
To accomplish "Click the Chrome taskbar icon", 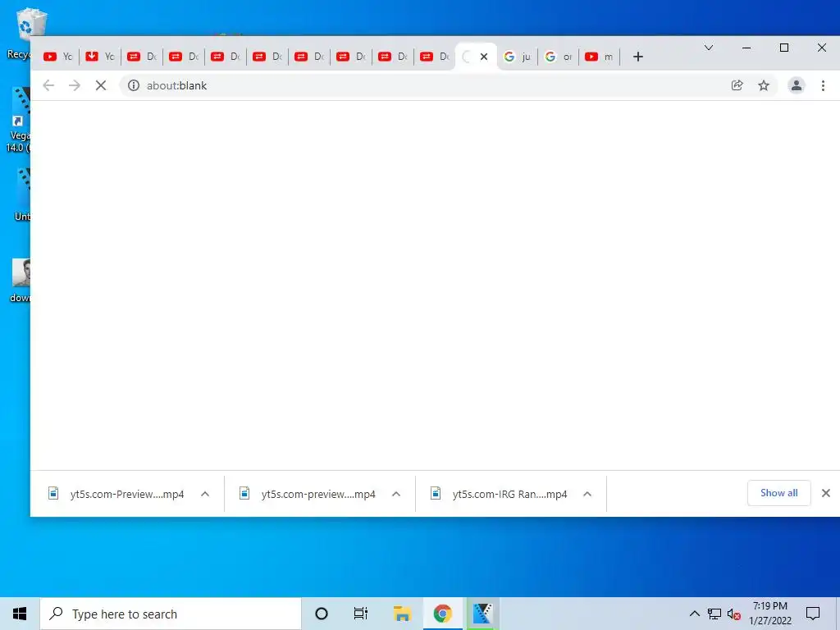I will pos(442,614).
